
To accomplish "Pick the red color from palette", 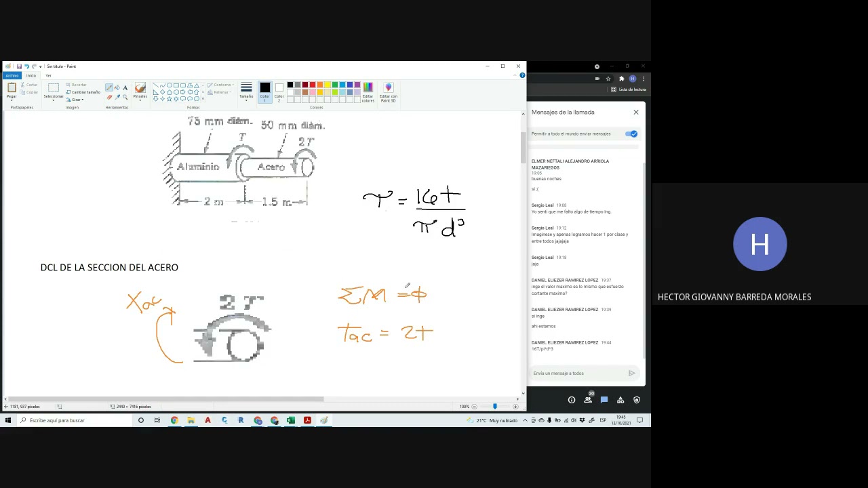I will click(312, 85).
